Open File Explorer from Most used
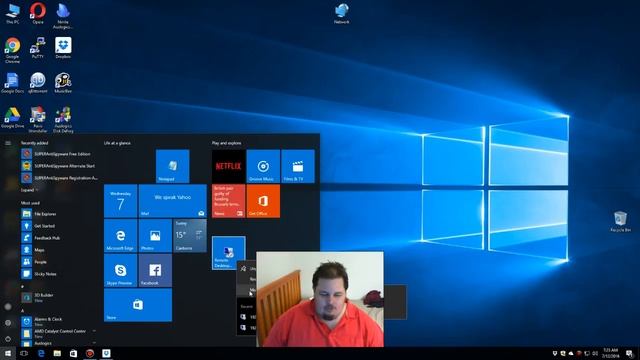 60,214
